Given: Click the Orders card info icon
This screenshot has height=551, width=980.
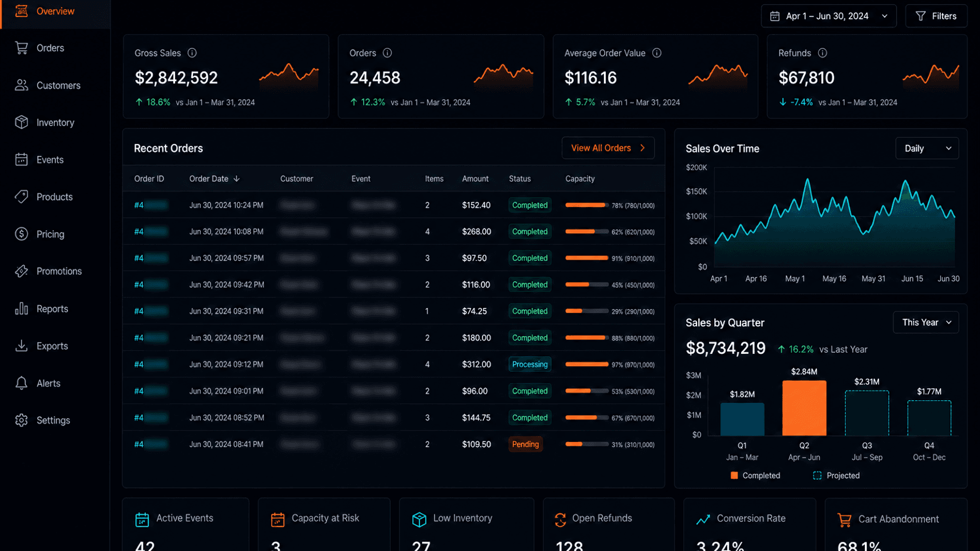Looking at the screenshot, I should [387, 53].
